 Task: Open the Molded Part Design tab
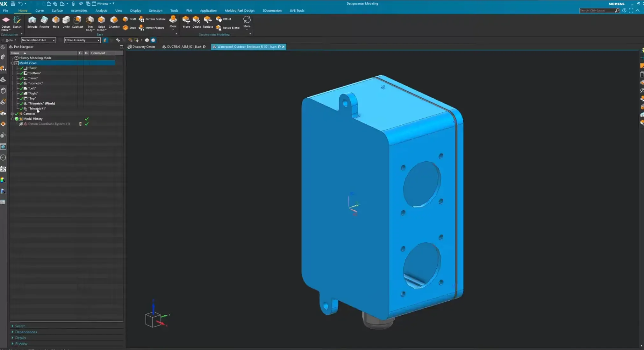coord(240,10)
